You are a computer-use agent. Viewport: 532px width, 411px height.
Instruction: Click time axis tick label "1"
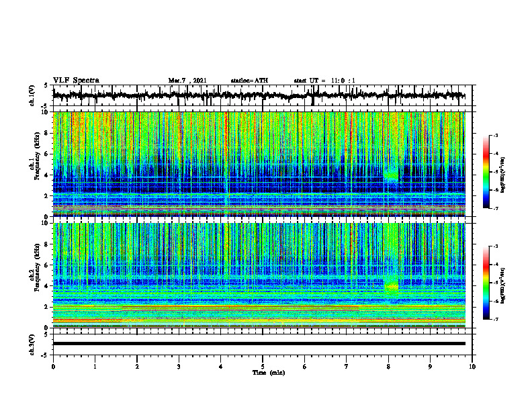[95, 367]
